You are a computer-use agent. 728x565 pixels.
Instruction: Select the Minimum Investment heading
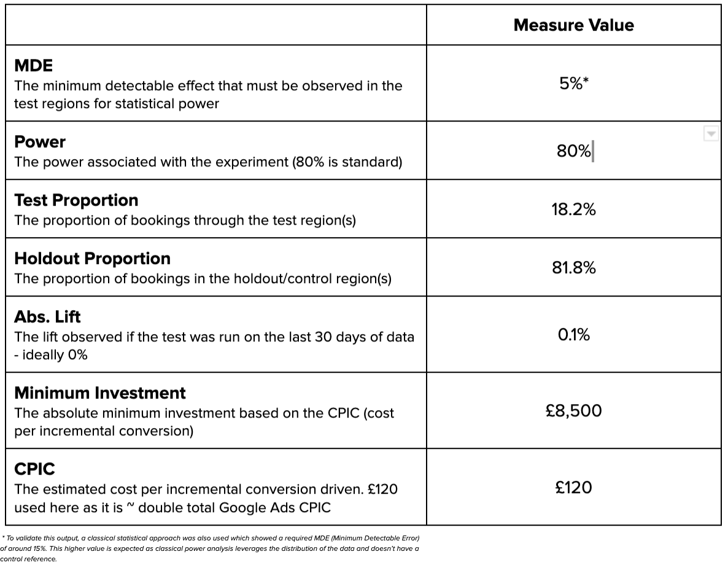tap(99, 393)
